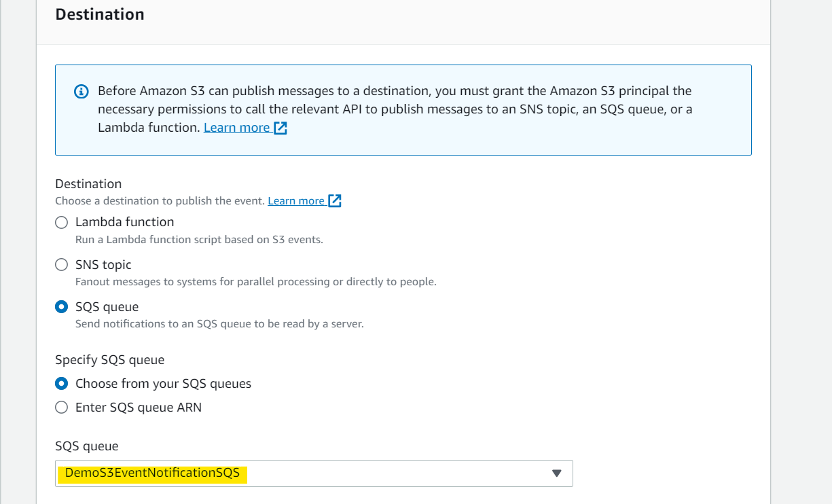Image resolution: width=832 pixels, height=504 pixels.
Task: Select the Lambda function radio button
Action: 62,222
